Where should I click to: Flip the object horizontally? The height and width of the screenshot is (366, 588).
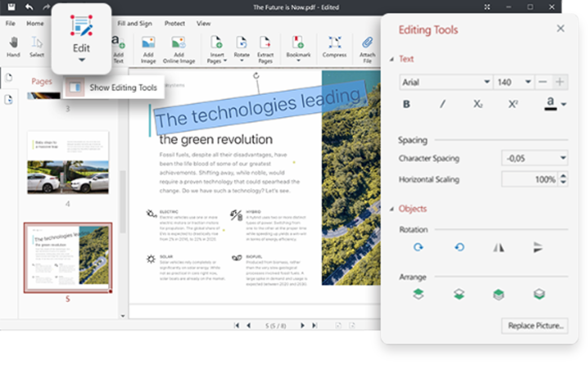tap(498, 247)
